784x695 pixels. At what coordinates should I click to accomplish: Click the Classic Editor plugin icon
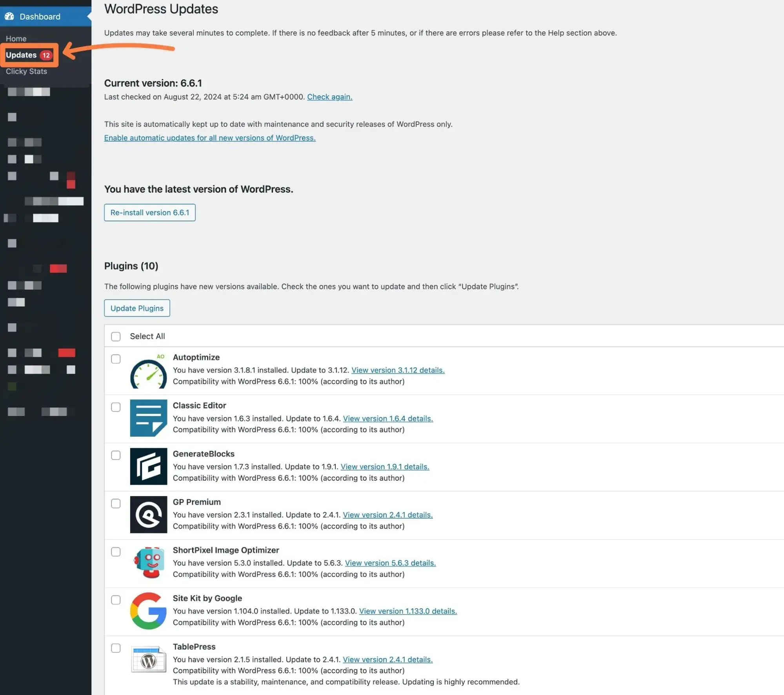click(x=147, y=417)
